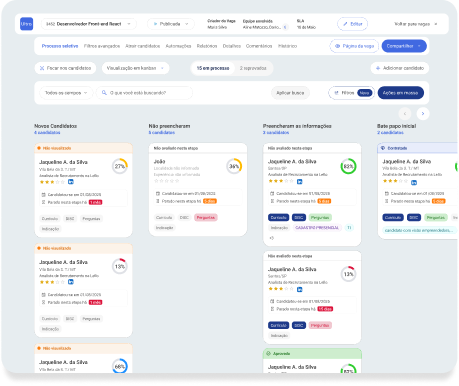Click the 'Aplicar busca' button
Viewport: 459px width, 386px height.
coord(290,93)
